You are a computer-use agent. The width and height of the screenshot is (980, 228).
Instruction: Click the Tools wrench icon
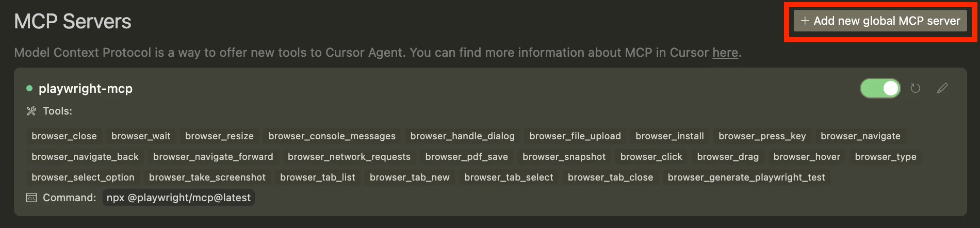point(31,111)
